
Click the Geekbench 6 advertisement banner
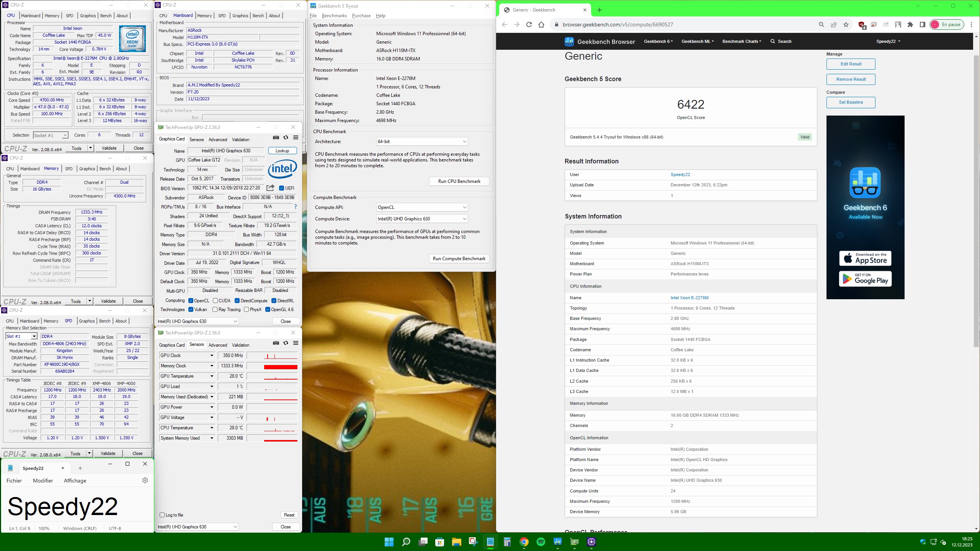point(865,207)
